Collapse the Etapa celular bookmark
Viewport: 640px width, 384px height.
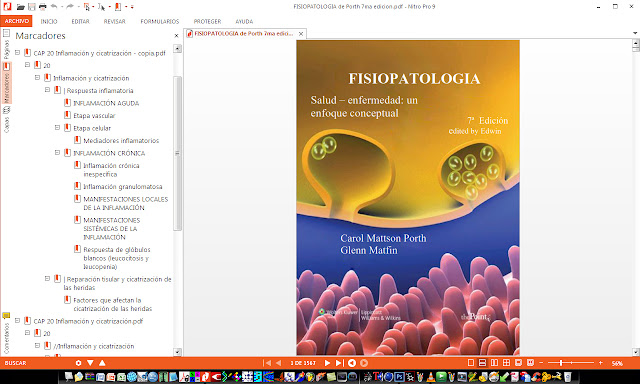tap(57, 128)
